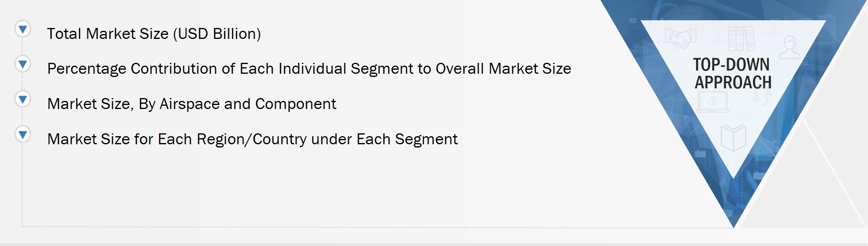Click the person silhouette icon in the triangle
Image resolution: width=868 pixels, height=246 pixels.
click(x=789, y=47)
